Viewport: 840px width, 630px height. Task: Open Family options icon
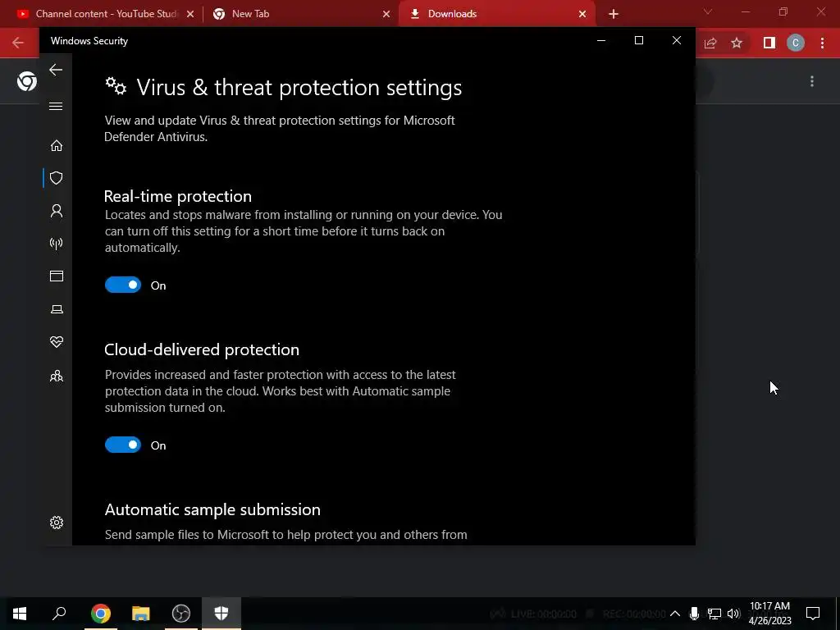tap(57, 376)
